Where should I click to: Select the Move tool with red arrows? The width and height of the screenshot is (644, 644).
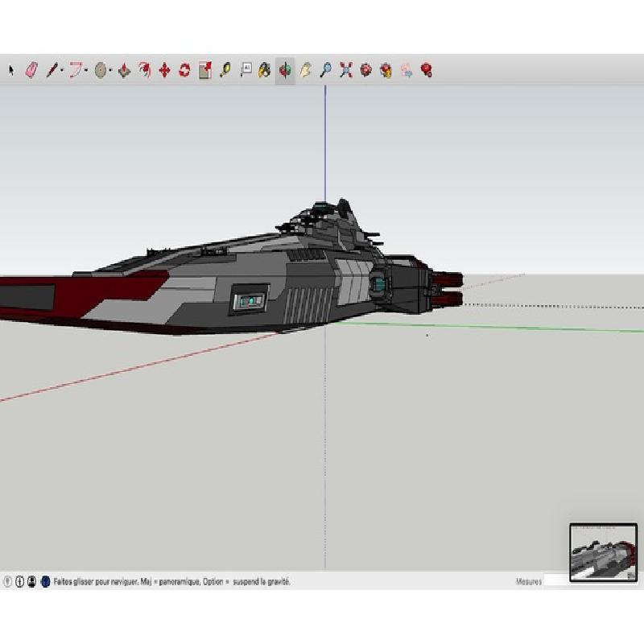pos(164,70)
